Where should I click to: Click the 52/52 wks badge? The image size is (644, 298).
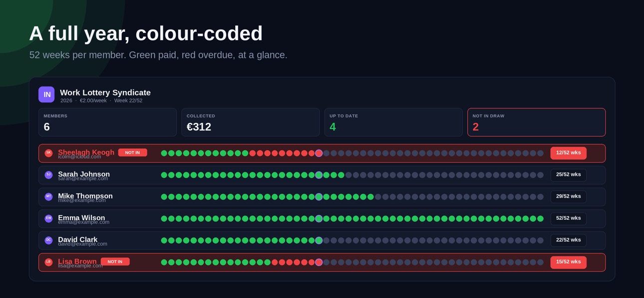(x=569, y=218)
